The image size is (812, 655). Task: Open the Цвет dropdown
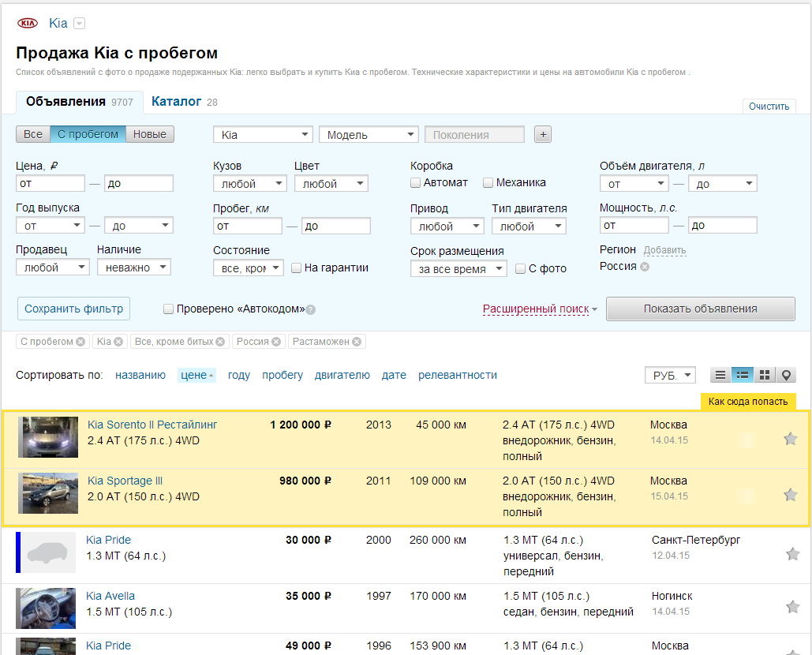tap(331, 184)
